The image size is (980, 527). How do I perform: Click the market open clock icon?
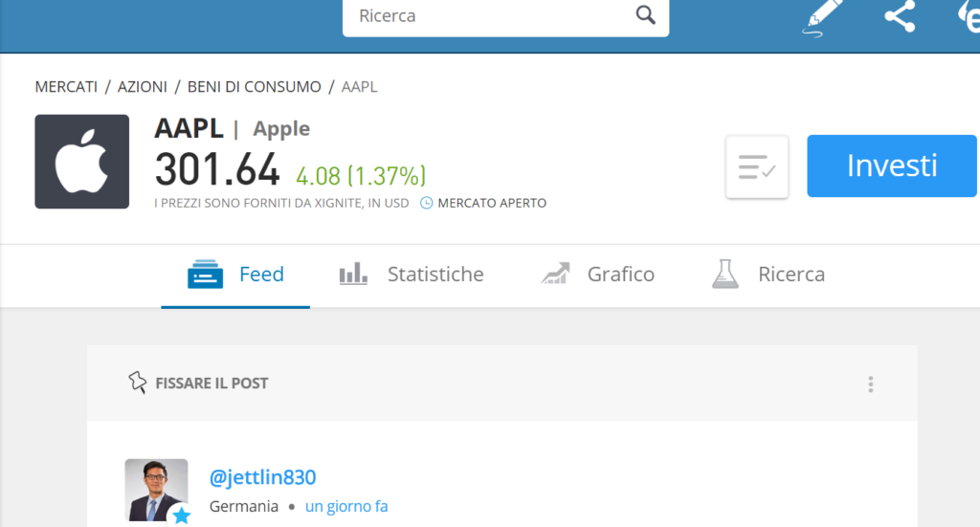click(x=426, y=203)
